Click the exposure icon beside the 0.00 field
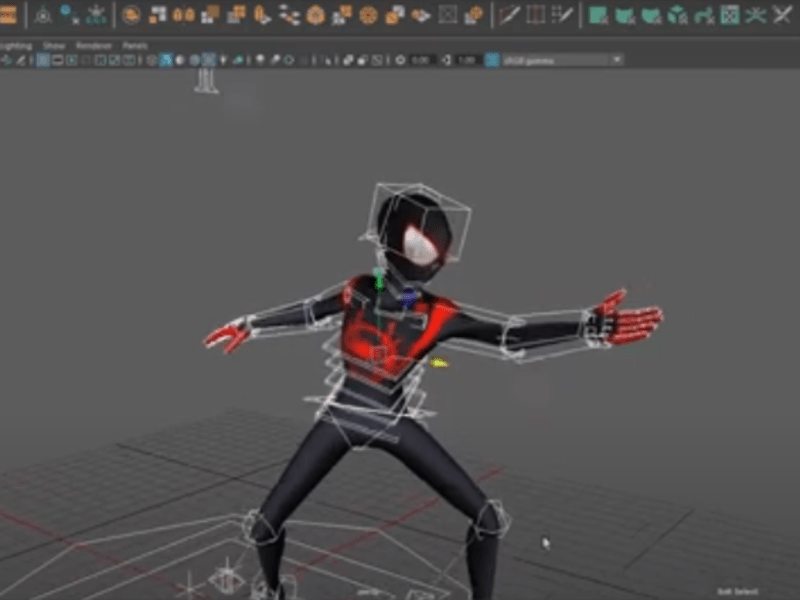800x600 pixels. pos(401,60)
